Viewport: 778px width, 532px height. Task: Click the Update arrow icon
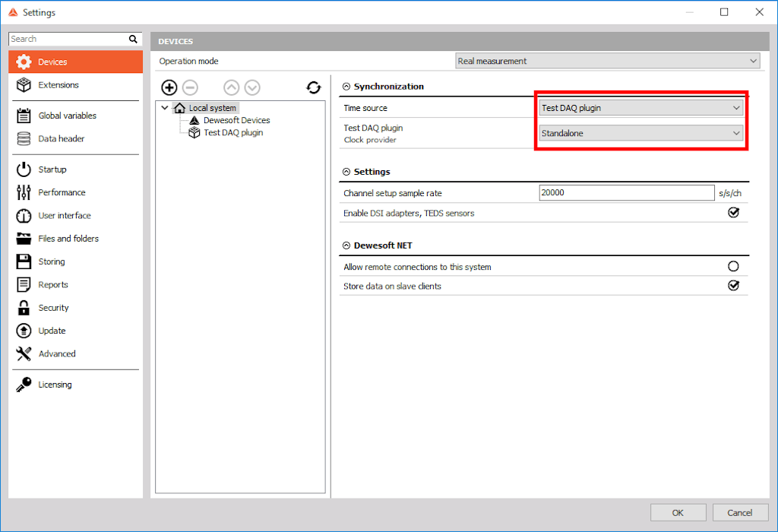[x=24, y=331]
